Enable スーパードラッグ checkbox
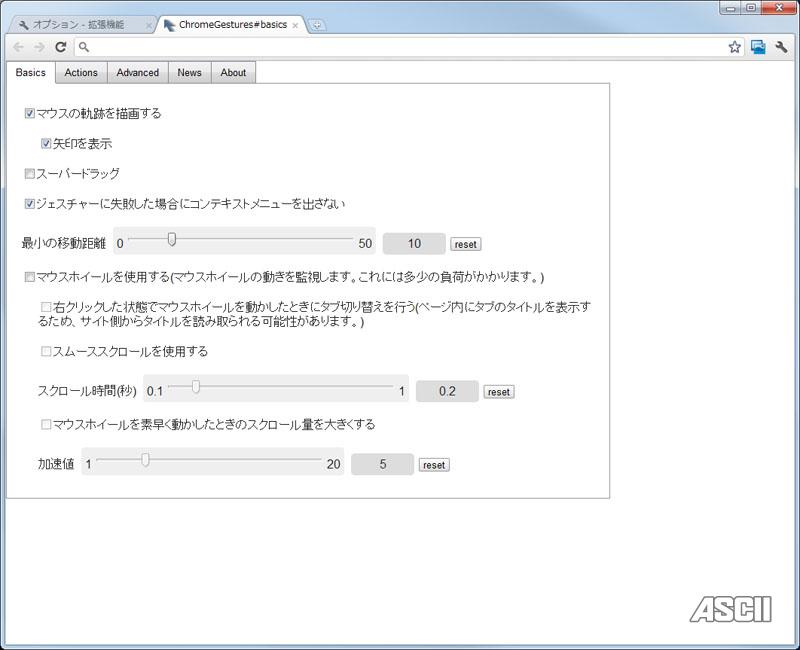Image resolution: width=800 pixels, height=650 pixels. point(30,173)
